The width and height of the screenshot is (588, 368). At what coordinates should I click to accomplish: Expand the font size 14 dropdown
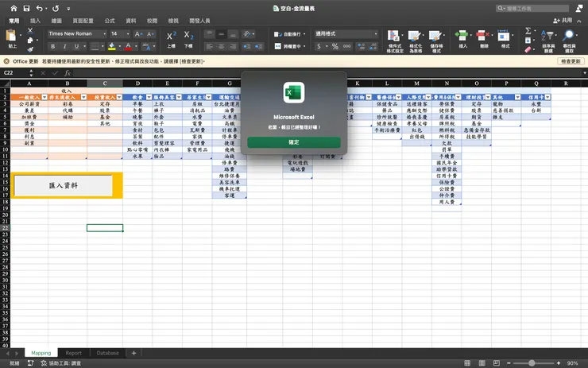[120, 34]
